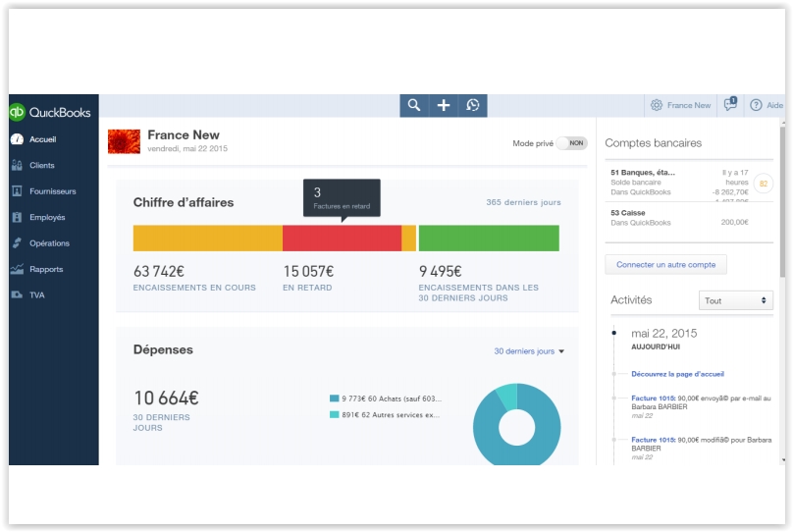793x532 pixels.
Task: Click the Comptes bancaires heading
Action: click(653, 143)
